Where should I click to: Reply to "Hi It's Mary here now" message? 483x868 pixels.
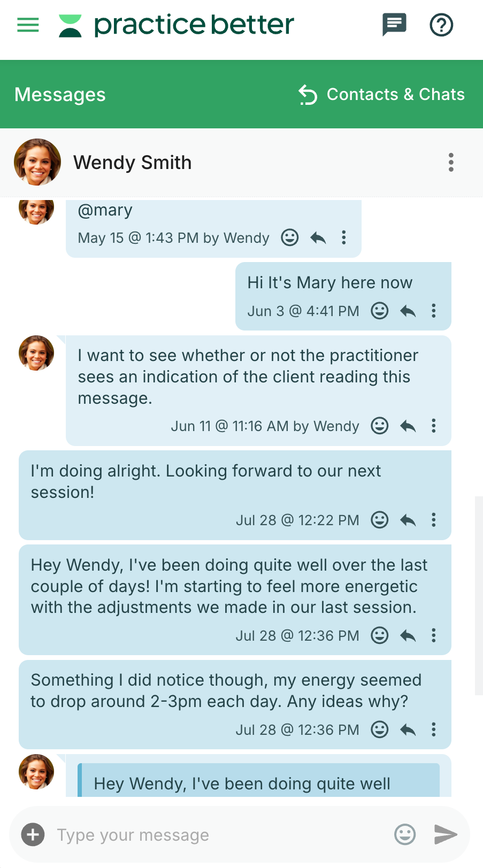[408, 311]
